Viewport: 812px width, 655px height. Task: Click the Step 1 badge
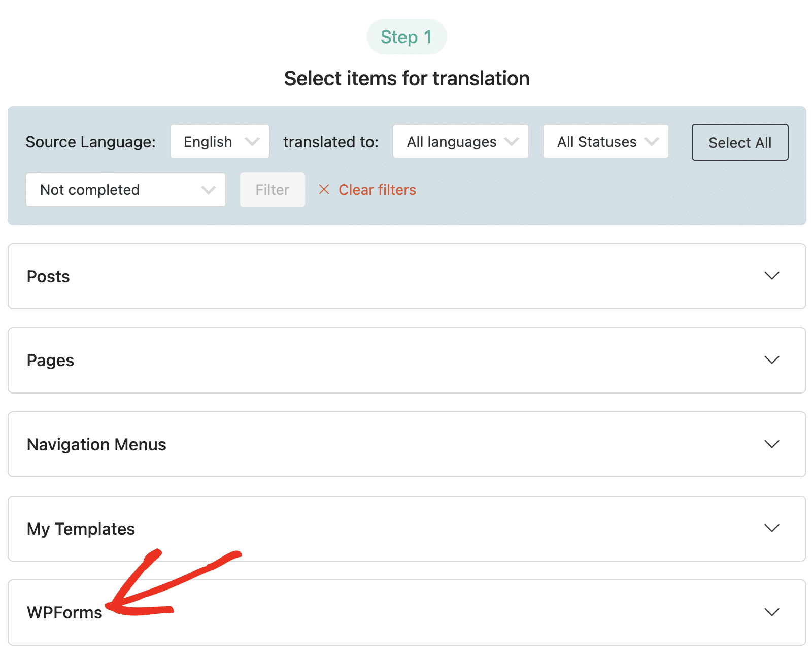pos(407,36)
